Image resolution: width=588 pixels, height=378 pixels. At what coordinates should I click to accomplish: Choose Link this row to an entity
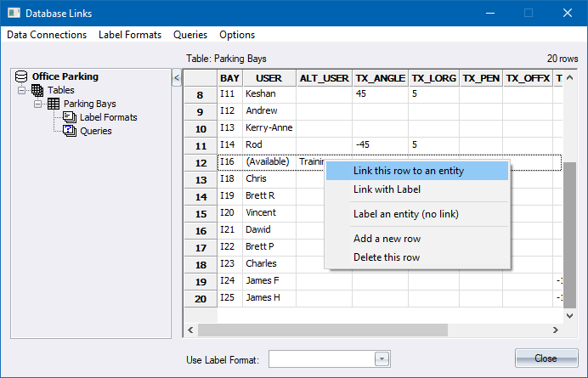pyautogui.click(x=409, y=171)
